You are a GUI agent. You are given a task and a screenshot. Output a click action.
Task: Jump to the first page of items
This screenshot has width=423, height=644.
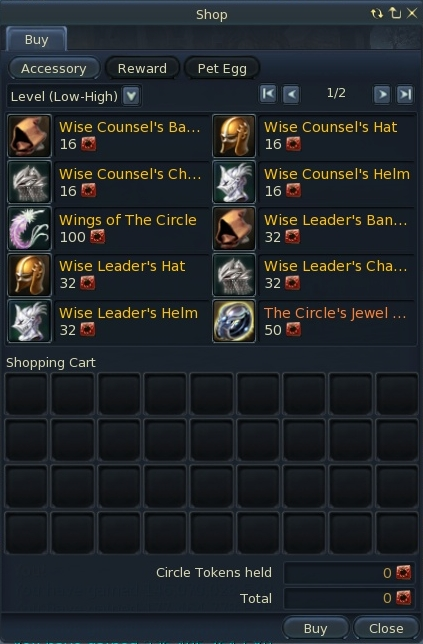tap(268, 94)
